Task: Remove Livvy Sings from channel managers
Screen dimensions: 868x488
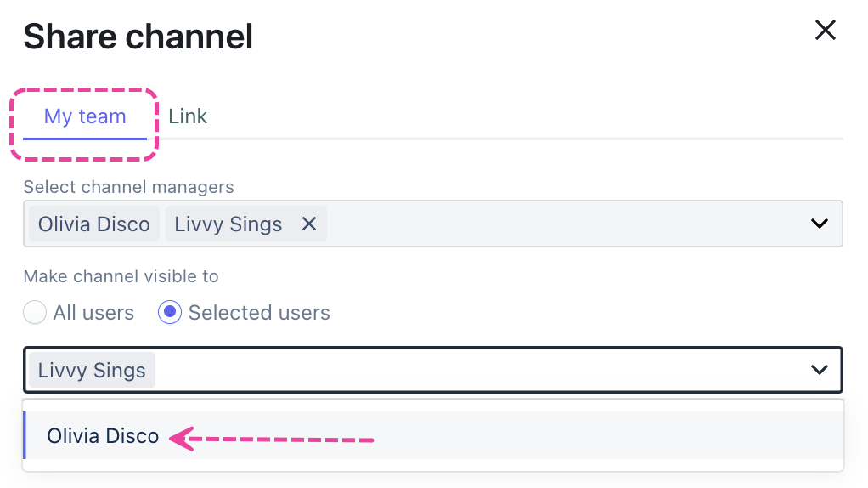Action: pos(309,224)
